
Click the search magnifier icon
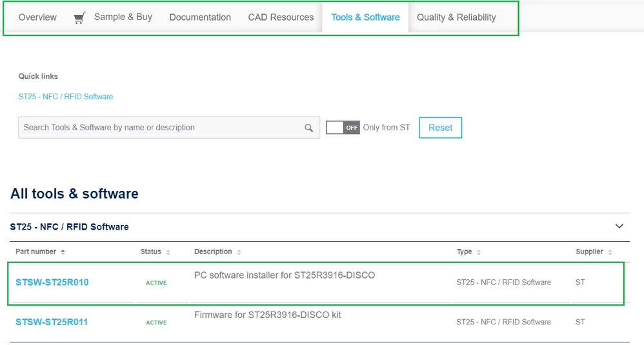tap(309, 128)
